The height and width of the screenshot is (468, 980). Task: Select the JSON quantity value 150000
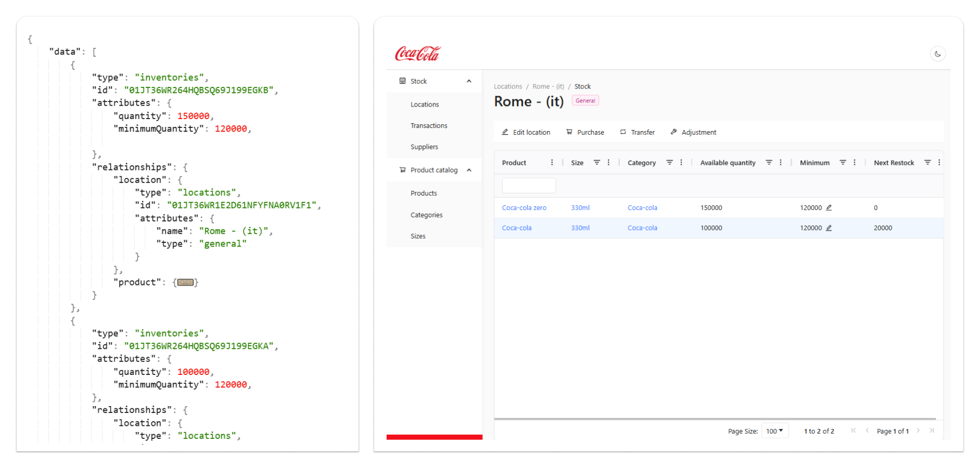193,116
